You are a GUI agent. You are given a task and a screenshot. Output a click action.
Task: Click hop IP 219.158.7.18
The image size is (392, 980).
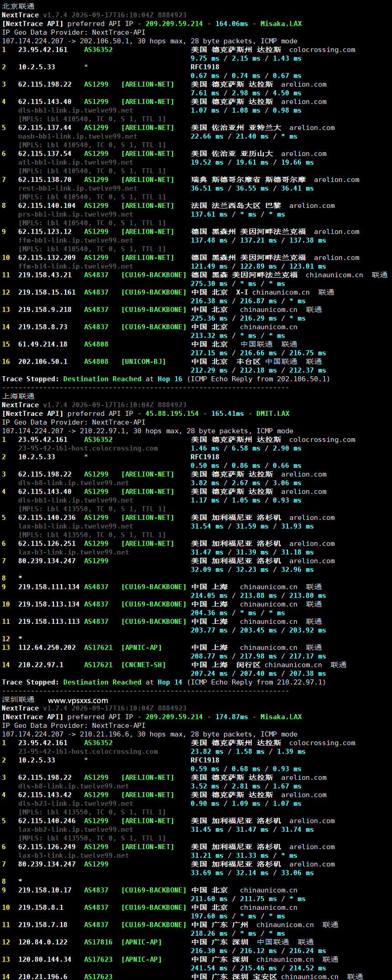pos(43,925)
